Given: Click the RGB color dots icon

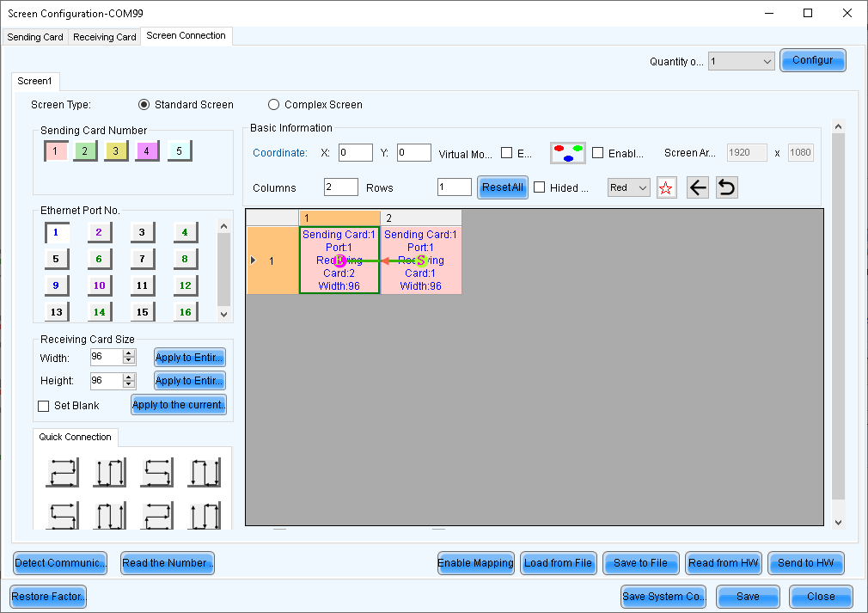Looking at the screenshot, I should [566, 151].
